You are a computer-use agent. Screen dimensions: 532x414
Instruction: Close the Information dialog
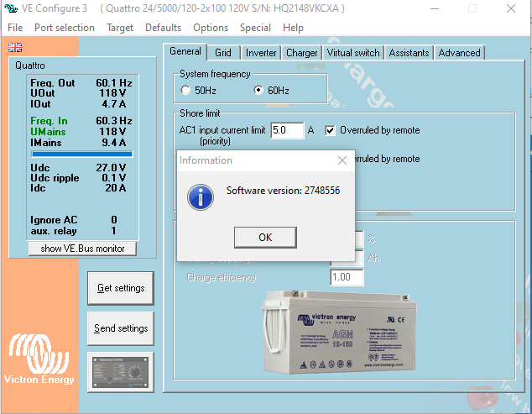pyautogui.click(x=342, y=160)
